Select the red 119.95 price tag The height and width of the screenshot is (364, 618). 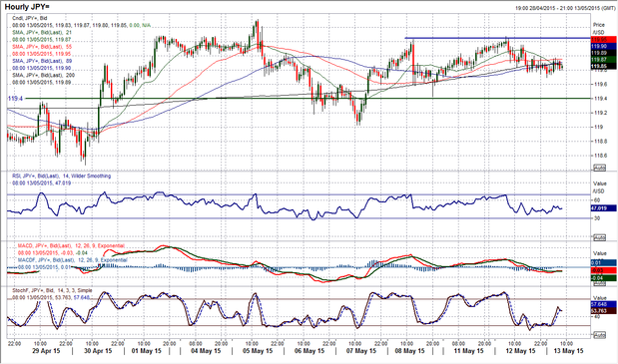[x=603, y=39]
